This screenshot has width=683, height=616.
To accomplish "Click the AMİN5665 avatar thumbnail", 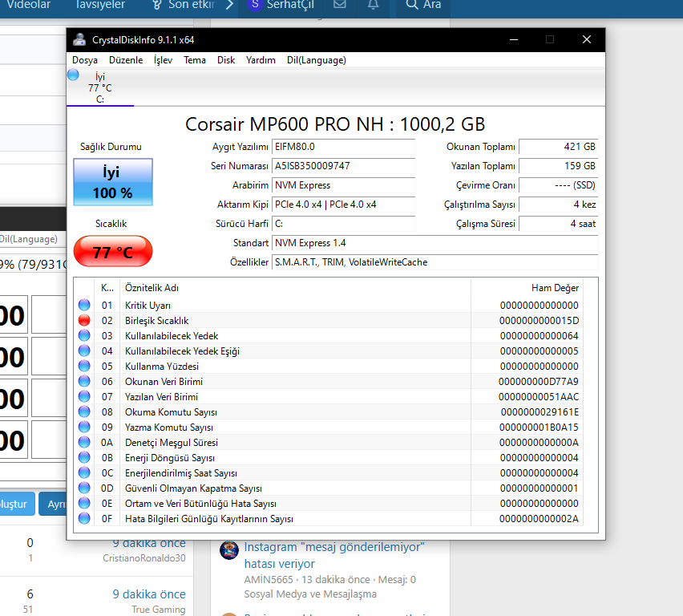I will pos(229,550).
